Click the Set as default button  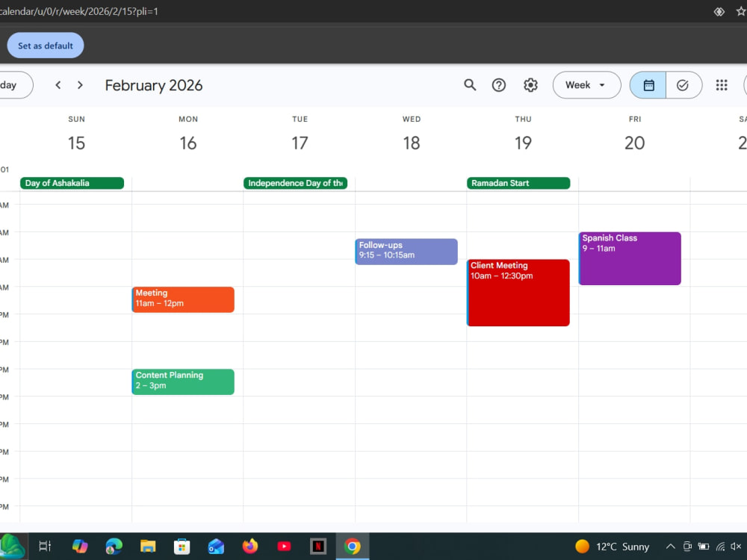(x=46, y=46)
